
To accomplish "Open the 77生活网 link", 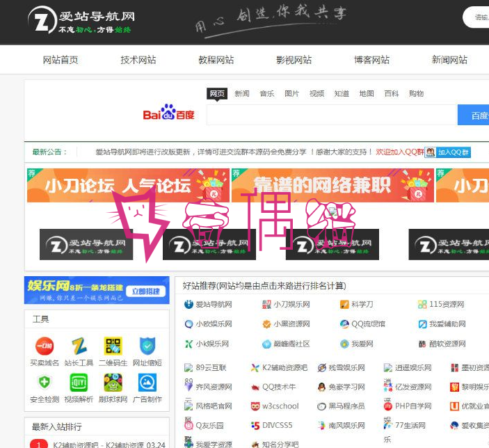I will point(410,426).
